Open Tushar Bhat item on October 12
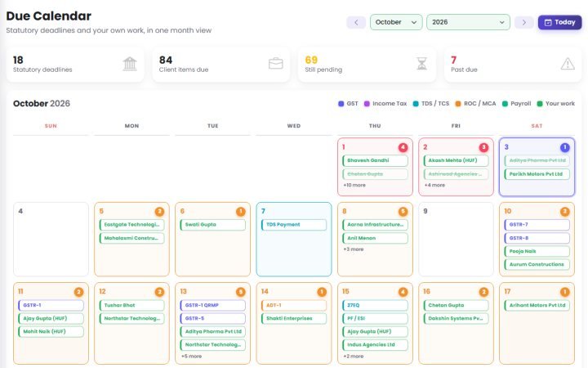 click(x=131, y=305)
